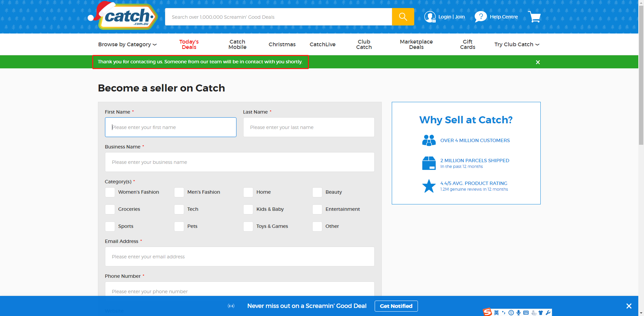Open the Club Catch menu item
644x316 pixels.
coord(364,44)
